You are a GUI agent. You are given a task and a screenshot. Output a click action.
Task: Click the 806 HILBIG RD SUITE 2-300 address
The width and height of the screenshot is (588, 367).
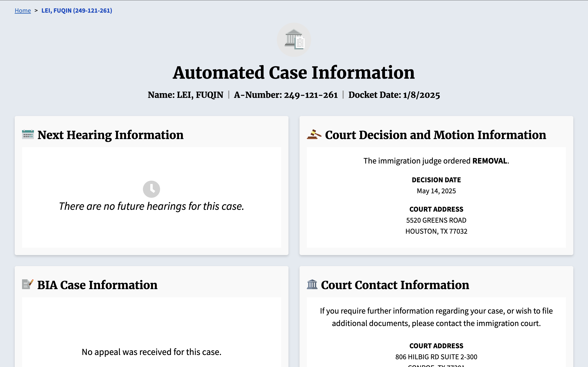436,357
